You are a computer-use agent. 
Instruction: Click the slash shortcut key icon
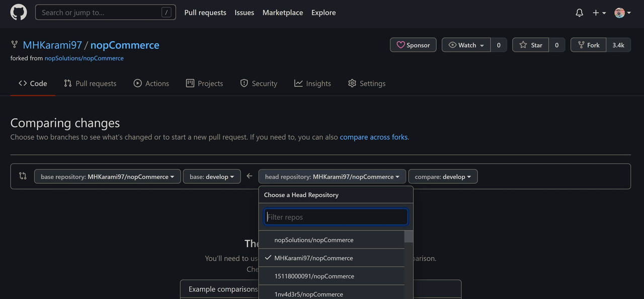pyautogui.click(x=166, y=13)
